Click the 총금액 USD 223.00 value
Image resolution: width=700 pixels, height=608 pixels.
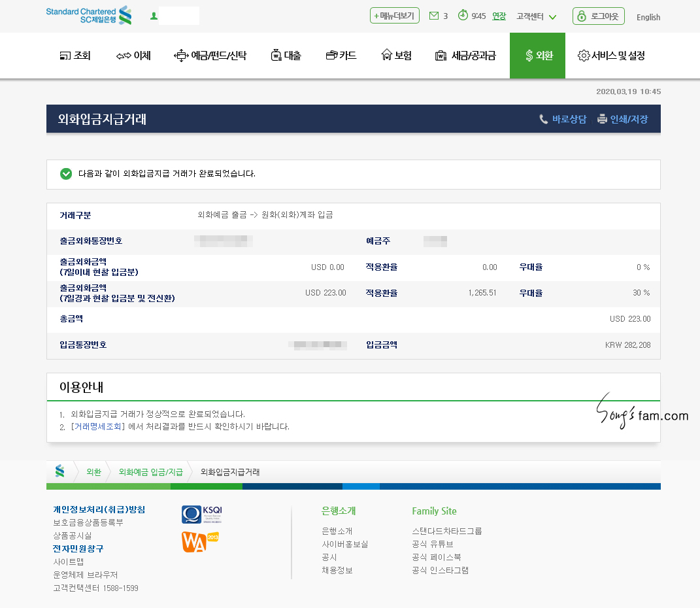tap(630, 319)
